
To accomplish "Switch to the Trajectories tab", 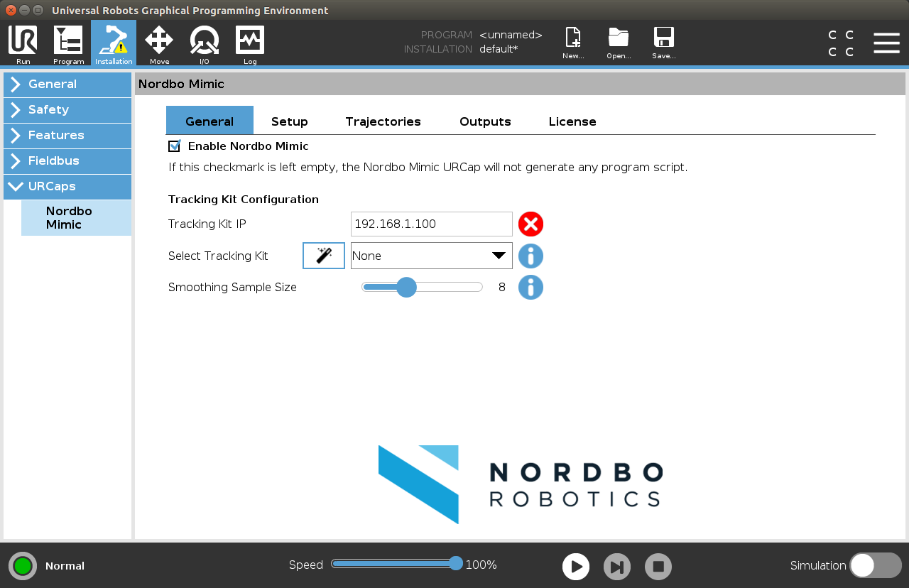I will click(383, 121).
